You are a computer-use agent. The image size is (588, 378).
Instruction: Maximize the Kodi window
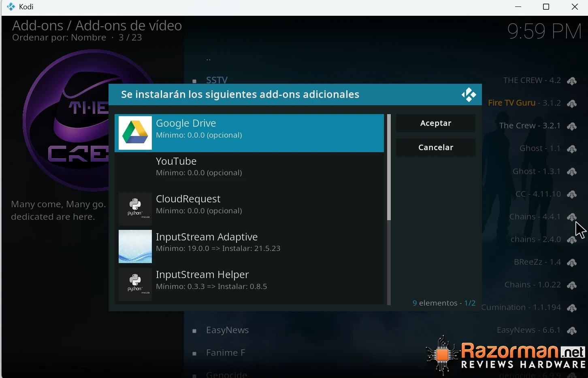546,7
